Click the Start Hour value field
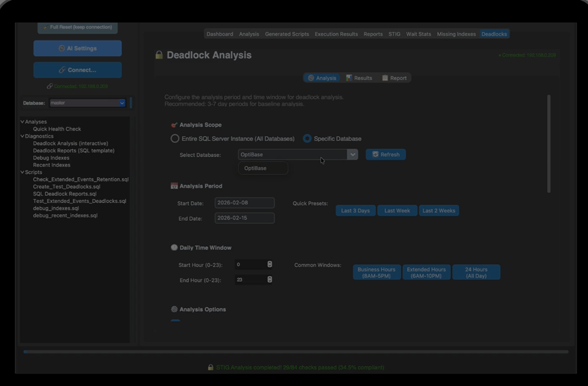The width and height of the screenshot is (588, 386). pyautogui.click(x=250, y=265)
